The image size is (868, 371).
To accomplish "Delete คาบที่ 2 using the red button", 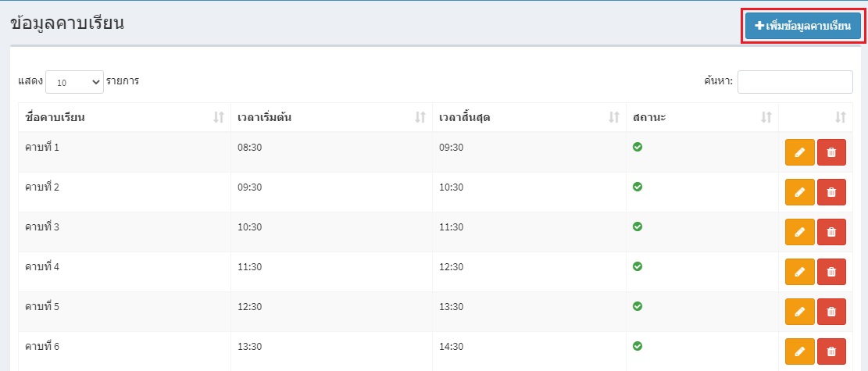I will (831, 192).
